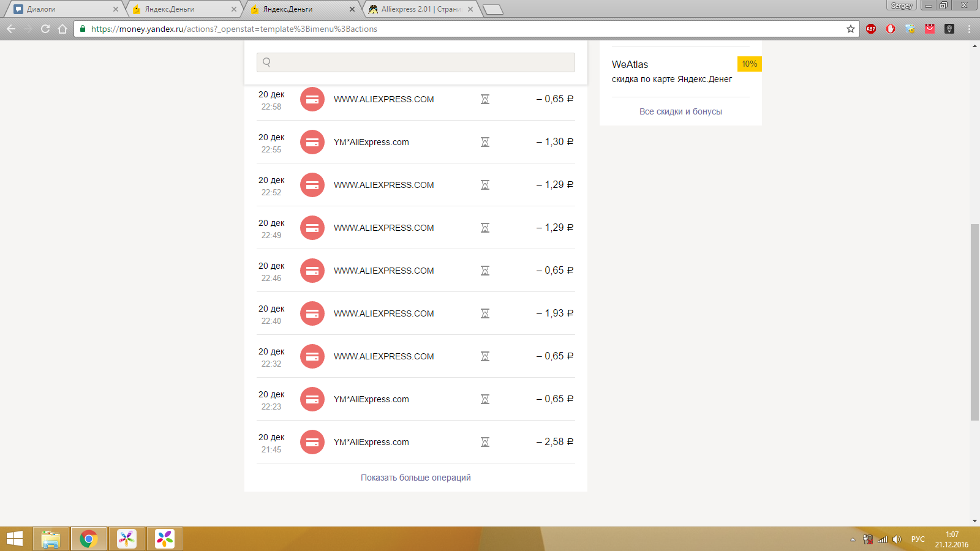The height and width of the screenshot is (551, 980).
Task: Close the Aliexpress 2.01 tab
Action: pyautogui.click(x=470, y=9)
